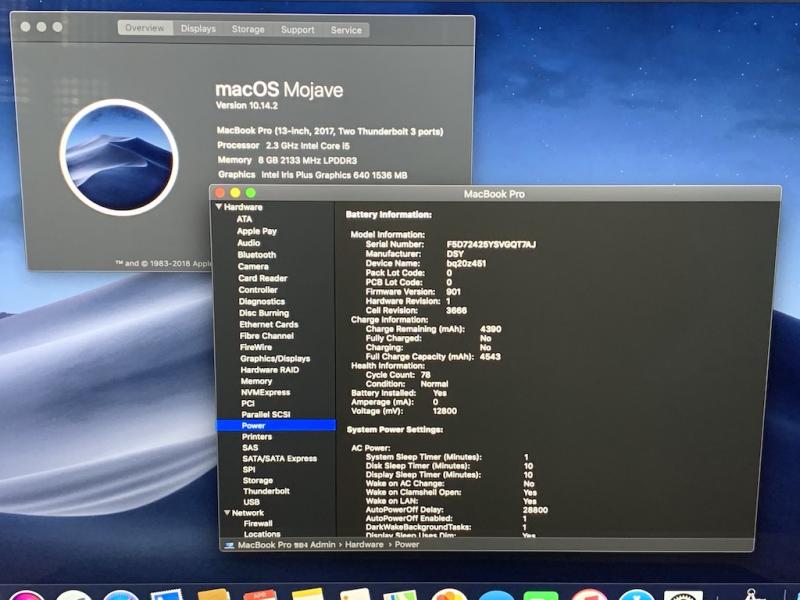The height and width of the screenshot is (600, 800).
Task: Click Condition value Normal
Action: click(x=434, y=384)
